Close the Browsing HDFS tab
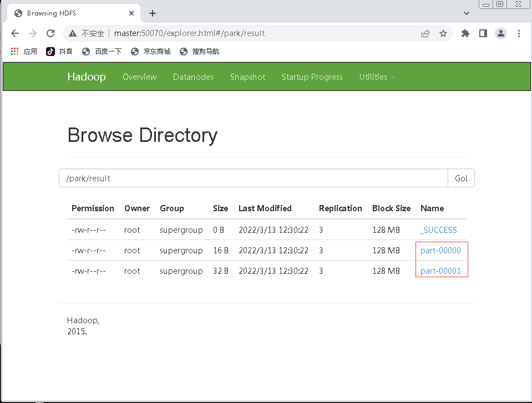532x403 pixels. (x=131, y=13)
